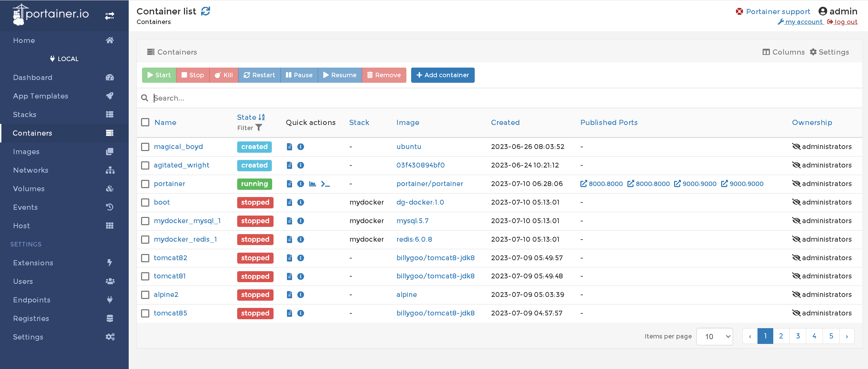The width and height of the screenshot is (868, 369).
Task: Inspect the agitated_wright container info icon
Action: tap(301, 165)
